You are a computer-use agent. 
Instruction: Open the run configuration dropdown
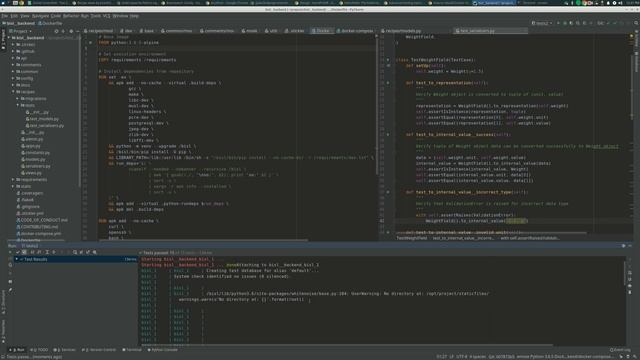coord(542,23)
